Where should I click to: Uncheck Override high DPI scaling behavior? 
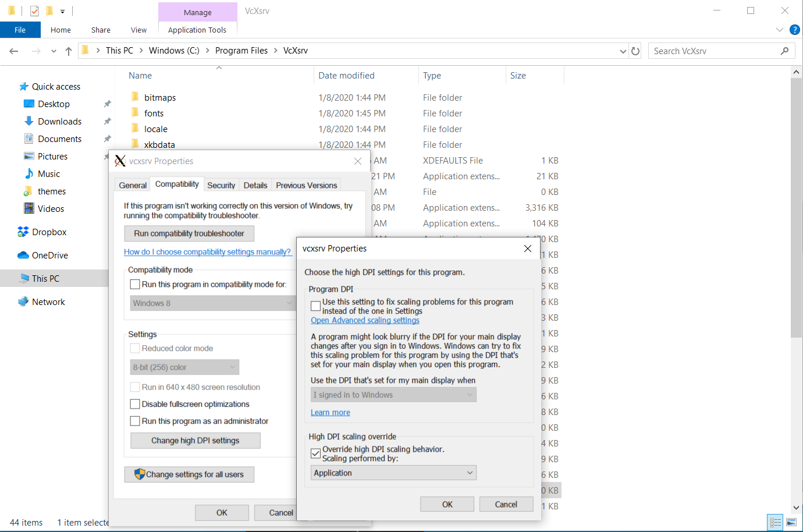(x=316, y=453)
